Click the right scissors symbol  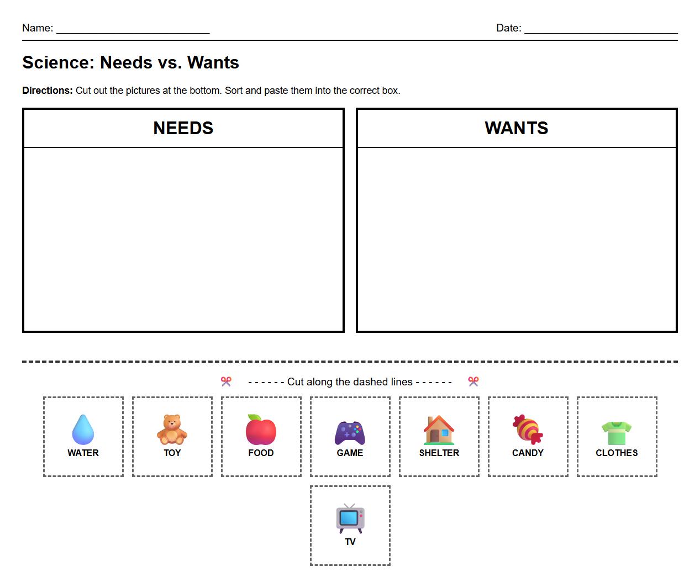(473, 382)
